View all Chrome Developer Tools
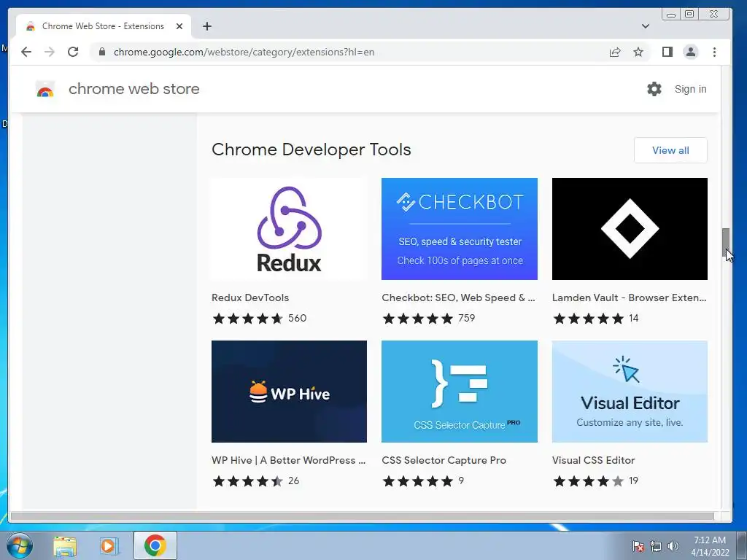747x560 pixels. click(670, 150)
